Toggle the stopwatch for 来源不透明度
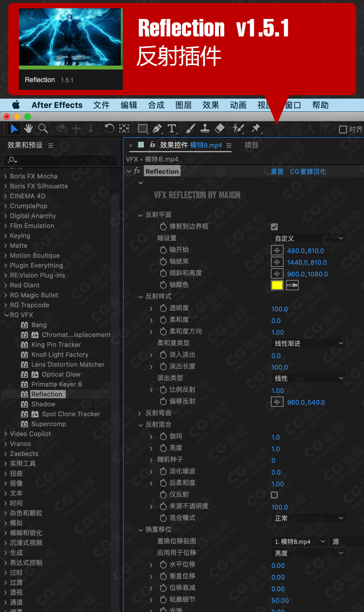This screenshot has width=364, height=612. 164,507
